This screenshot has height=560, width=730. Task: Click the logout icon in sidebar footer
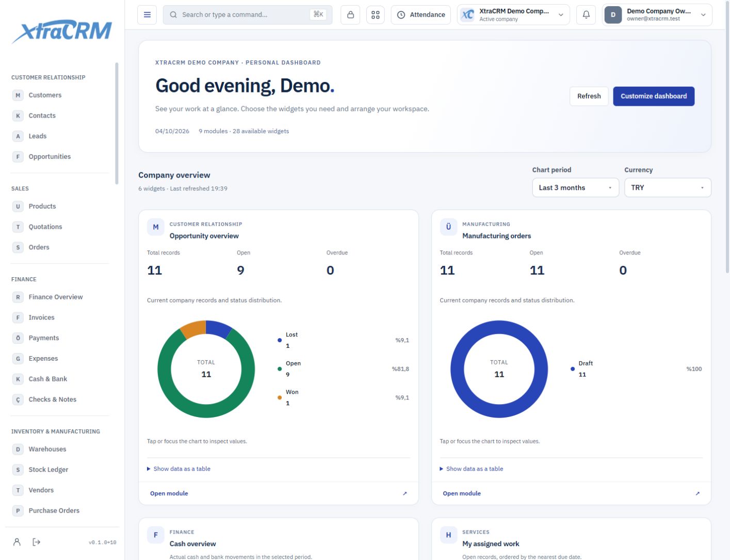(x=37, y=542)
